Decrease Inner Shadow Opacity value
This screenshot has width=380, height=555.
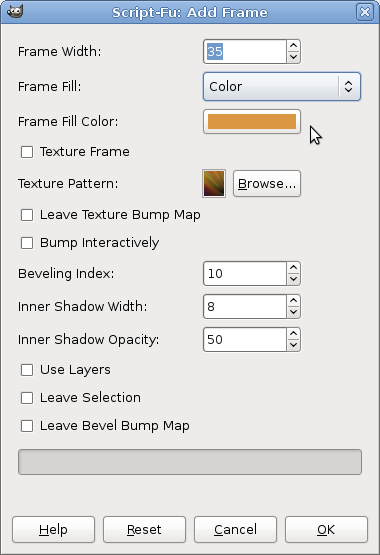(x=293, y=345)
